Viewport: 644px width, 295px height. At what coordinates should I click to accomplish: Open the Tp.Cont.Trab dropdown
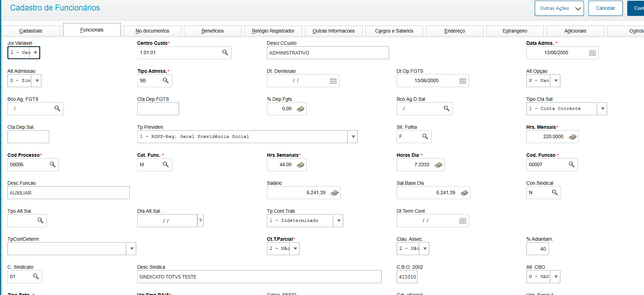pos(338,220)
